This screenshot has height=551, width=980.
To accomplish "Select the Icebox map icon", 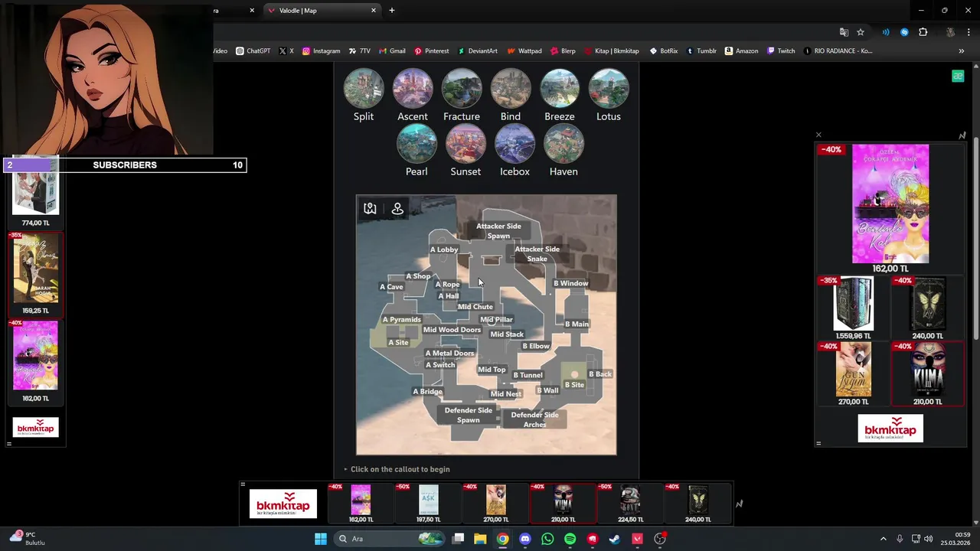I will (x=514, y=144).
